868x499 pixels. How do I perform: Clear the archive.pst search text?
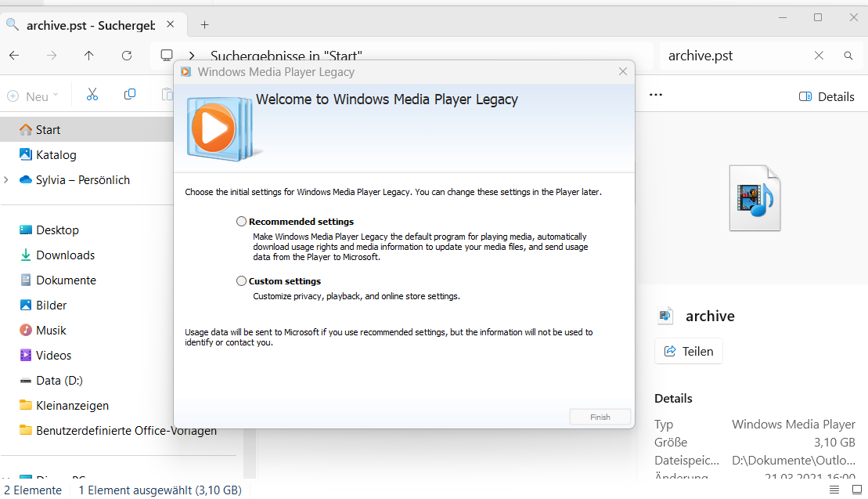click(x=819, y=56)
